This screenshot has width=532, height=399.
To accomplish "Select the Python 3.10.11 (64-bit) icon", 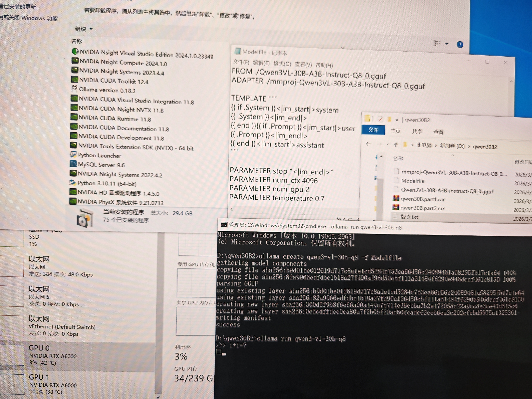I will click(73, 182).
